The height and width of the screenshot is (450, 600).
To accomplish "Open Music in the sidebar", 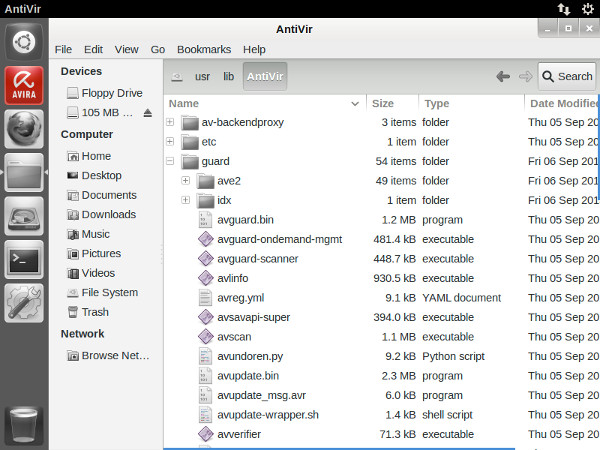I will pos(88,234).
